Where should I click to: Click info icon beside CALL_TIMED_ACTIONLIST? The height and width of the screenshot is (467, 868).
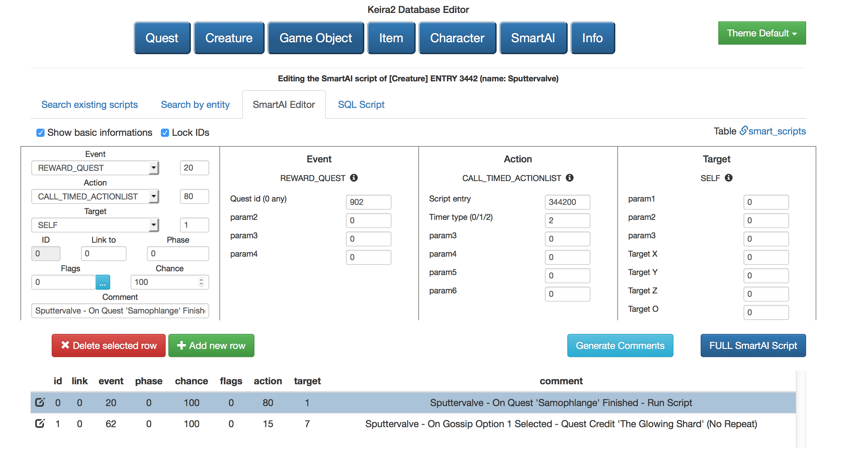(x=569, y=178)
